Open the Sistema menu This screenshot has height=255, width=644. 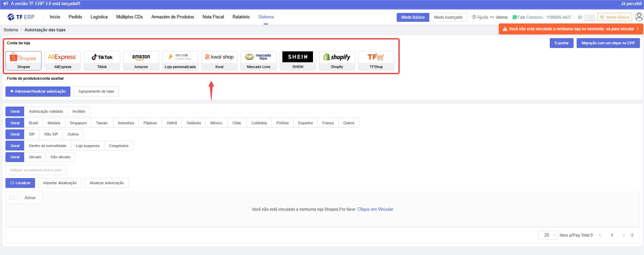click(x=266, y=17)
